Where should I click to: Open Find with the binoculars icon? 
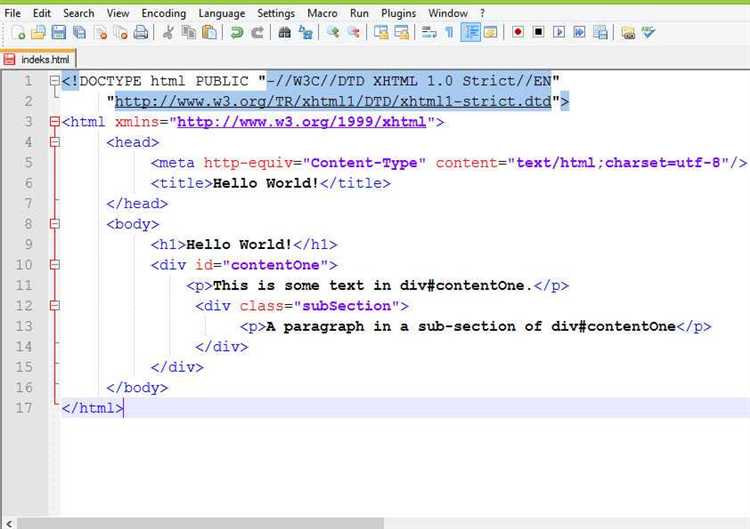[x=285, y=33]
